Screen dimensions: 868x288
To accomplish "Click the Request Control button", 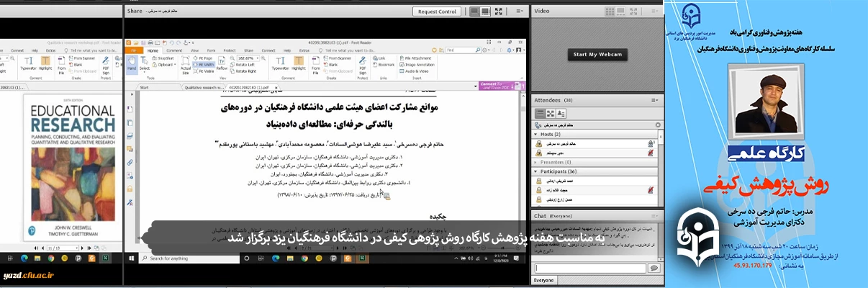I will point(437,12).
